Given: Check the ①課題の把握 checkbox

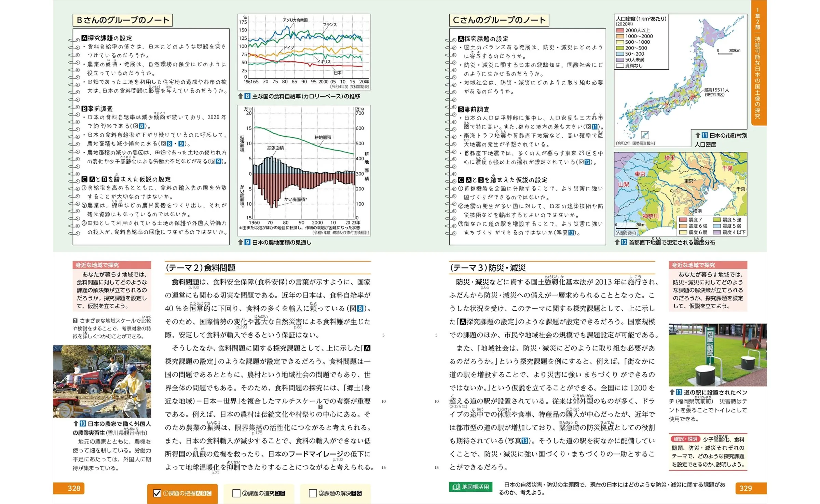Looking at the screenshot, I should (157, 493).
